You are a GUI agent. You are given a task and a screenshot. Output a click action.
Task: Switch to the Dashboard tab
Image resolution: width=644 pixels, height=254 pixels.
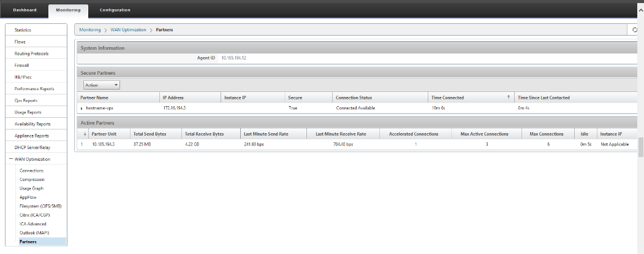point(25,10)
